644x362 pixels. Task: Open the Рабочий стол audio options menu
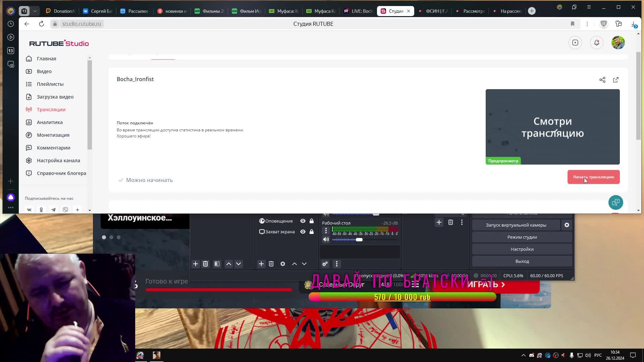(x=326, y=231)
